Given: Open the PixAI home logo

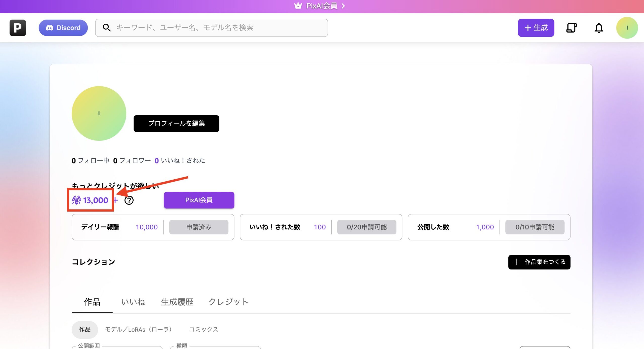Looking at the screenshot, I should 18,28.
